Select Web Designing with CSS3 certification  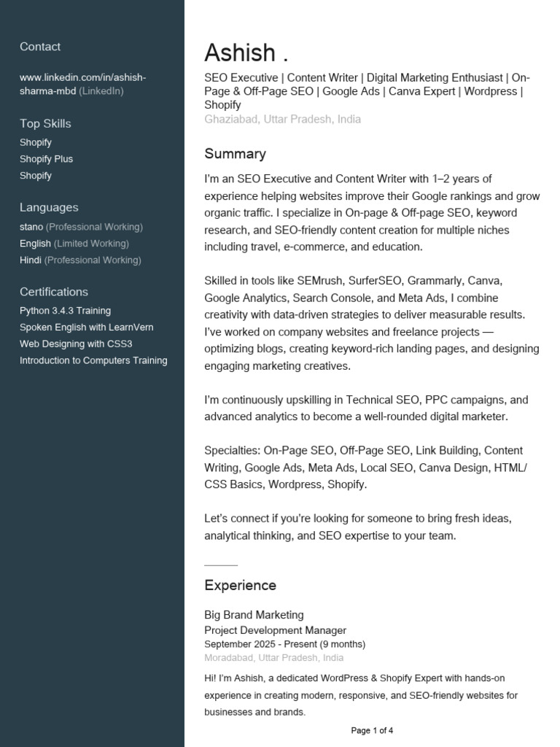coord(76,344)
